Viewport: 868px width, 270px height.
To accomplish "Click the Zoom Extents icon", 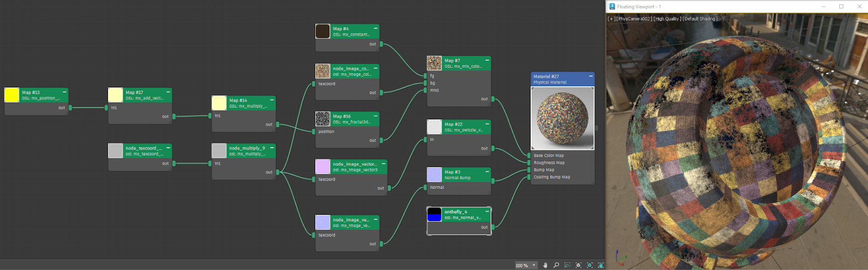I will (578, 265).
